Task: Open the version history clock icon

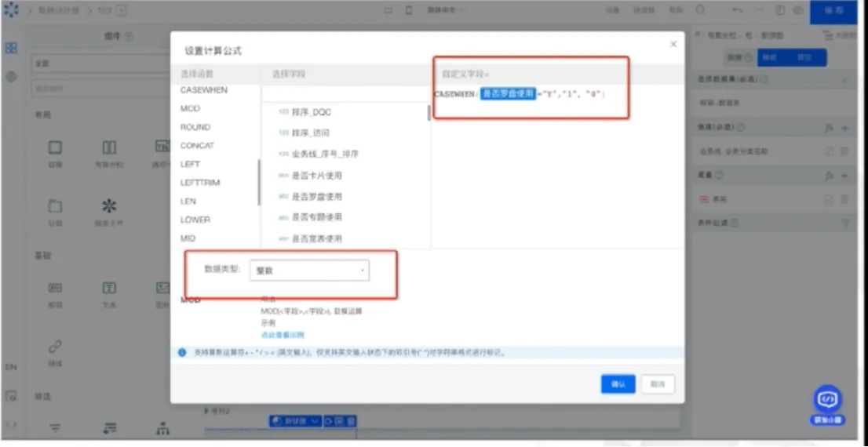Action: pos(781,10)
